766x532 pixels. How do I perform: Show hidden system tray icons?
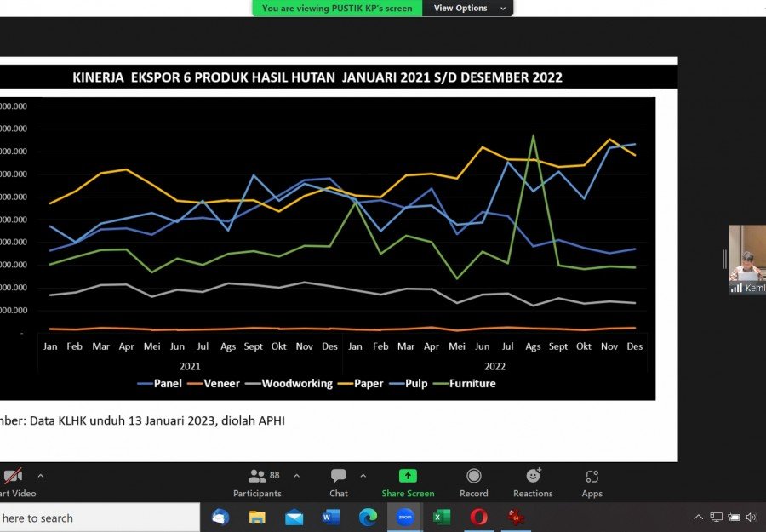click(699, 518)
